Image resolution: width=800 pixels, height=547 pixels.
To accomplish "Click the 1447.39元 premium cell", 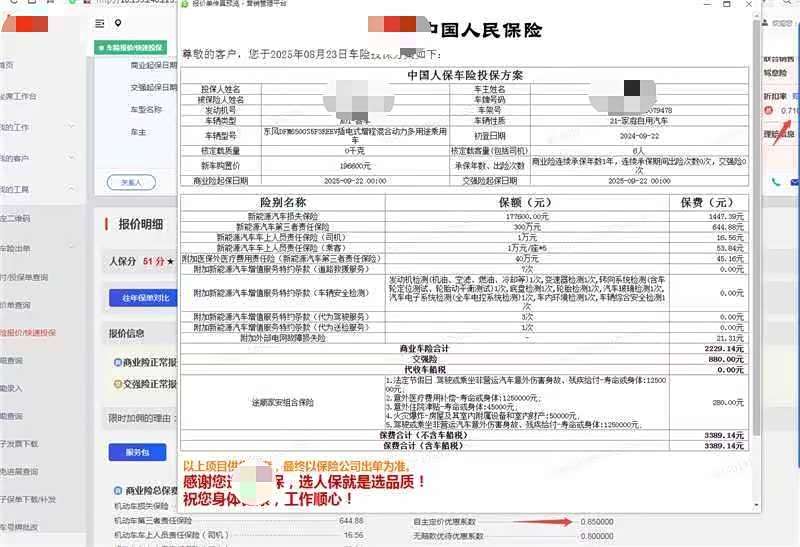I will [726, 216].
